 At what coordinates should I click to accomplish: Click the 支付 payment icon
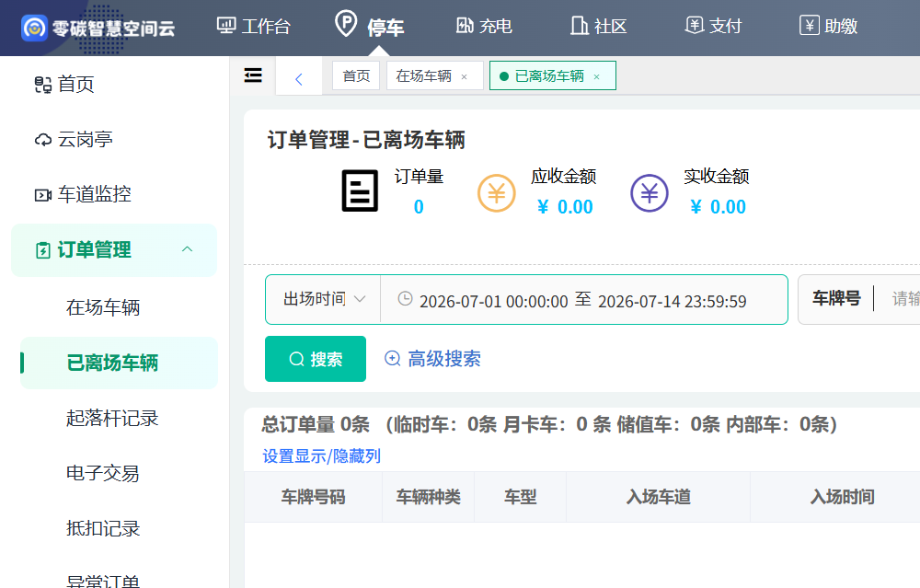(x=694, y=25)
